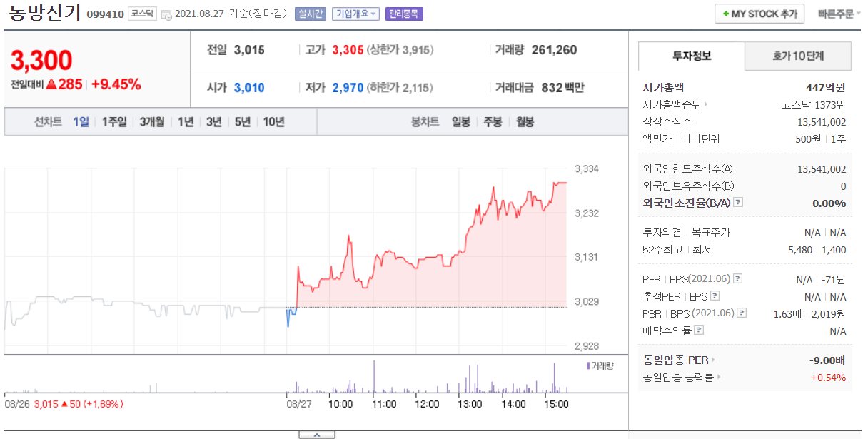This screenshot has height=439, width=868.
Task: Select the 3개월 line chart period
Action: pyautogui.click(x=152, y=122)
